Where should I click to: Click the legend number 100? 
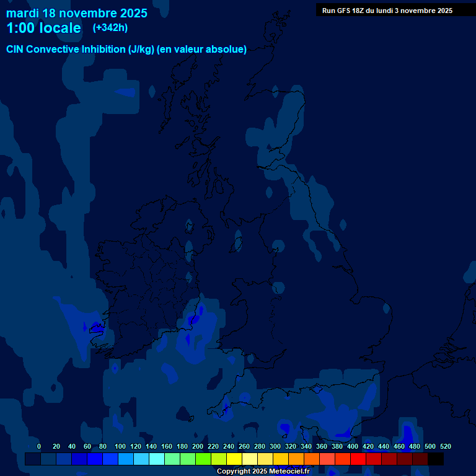click(120, 446)
